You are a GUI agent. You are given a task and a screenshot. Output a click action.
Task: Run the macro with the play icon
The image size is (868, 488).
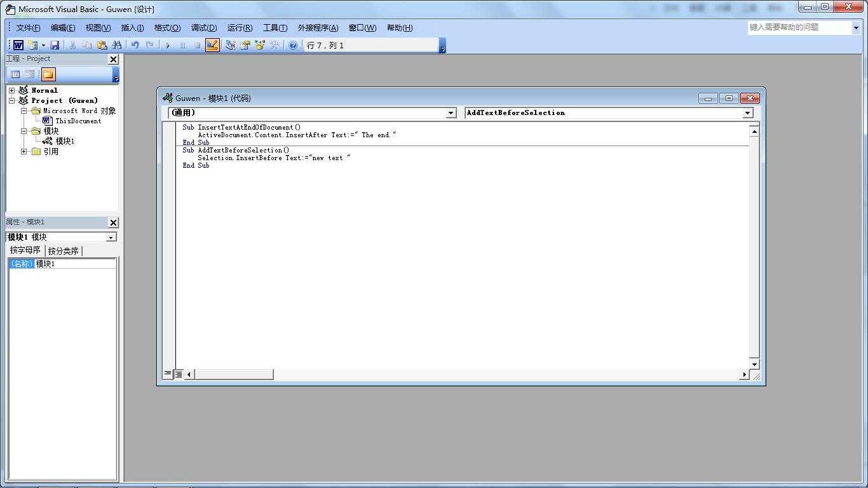[x=168, y=45]
